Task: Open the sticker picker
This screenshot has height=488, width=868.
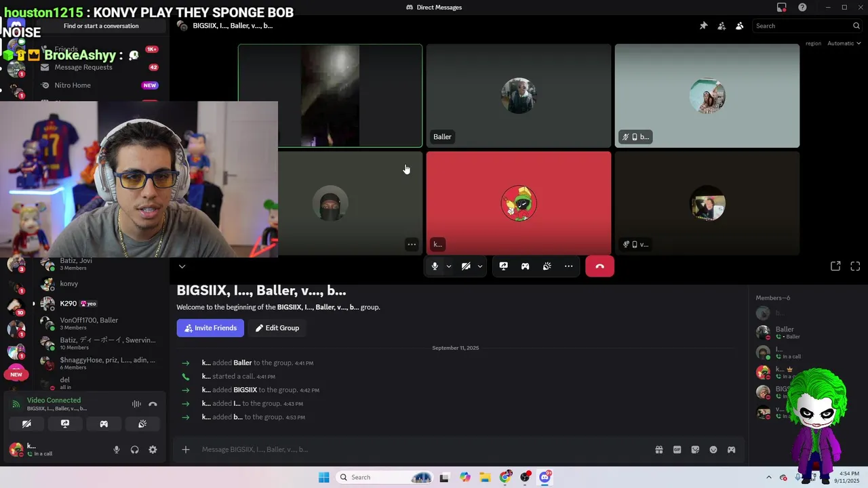Action: click(695, 449)
